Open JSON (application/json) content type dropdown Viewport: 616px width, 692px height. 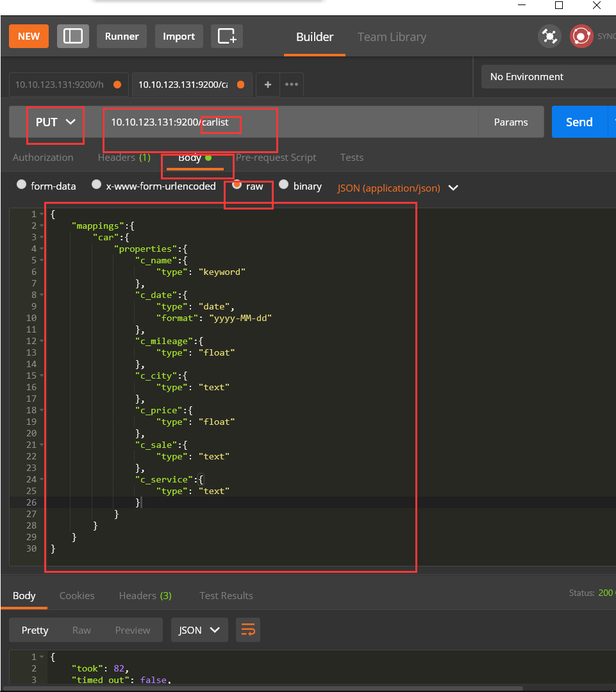(x=397, y=188)
